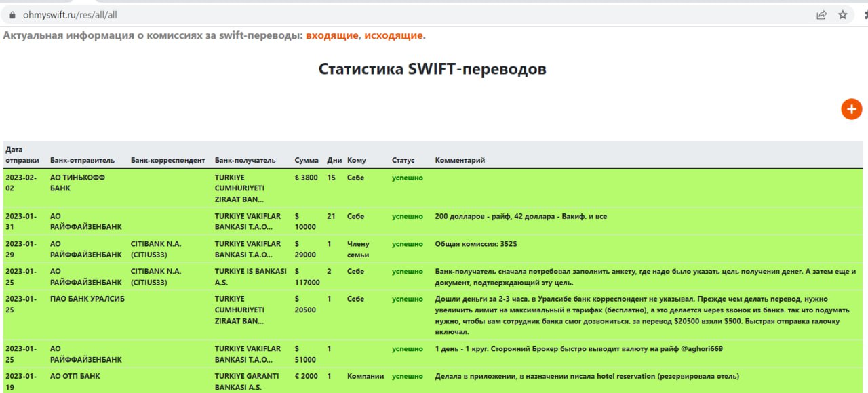Sort by Банк-корреспондент column header
This screenshot has height=393, width=868.
(167, 160)
